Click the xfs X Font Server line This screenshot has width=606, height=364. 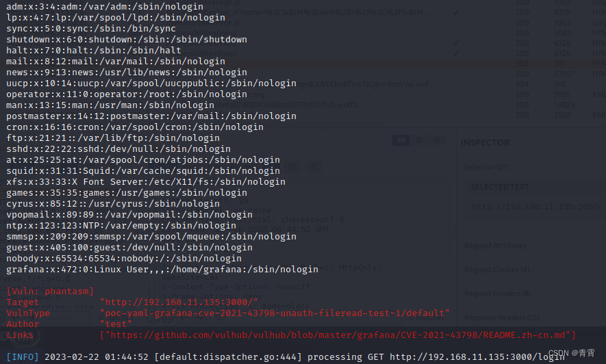(x=146, y=181)
